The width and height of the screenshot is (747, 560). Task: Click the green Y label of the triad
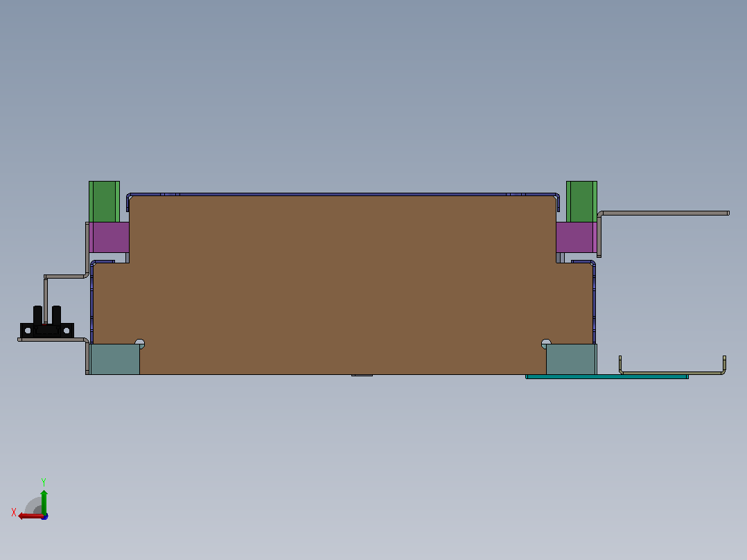pos(44,482)
